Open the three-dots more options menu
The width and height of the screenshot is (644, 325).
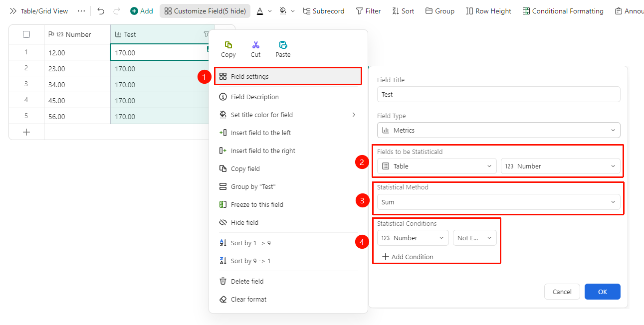(x=81, y=11)
